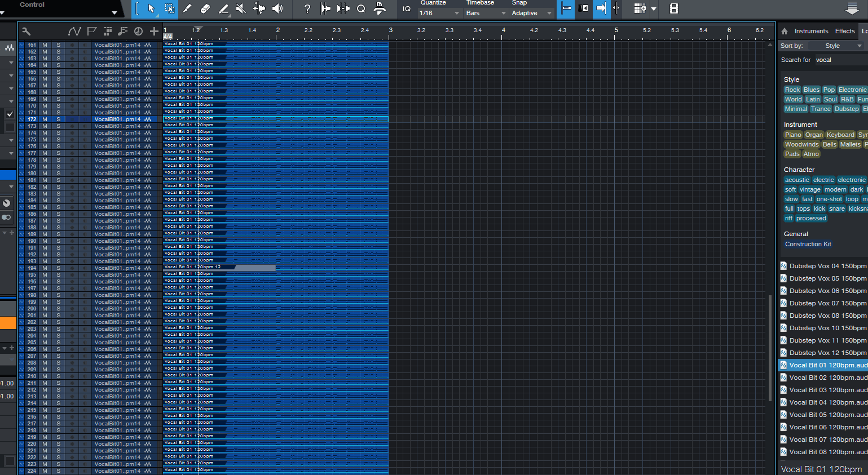Switch to the Instruments browser tab

pyautogui.click(x=811, y=31)
